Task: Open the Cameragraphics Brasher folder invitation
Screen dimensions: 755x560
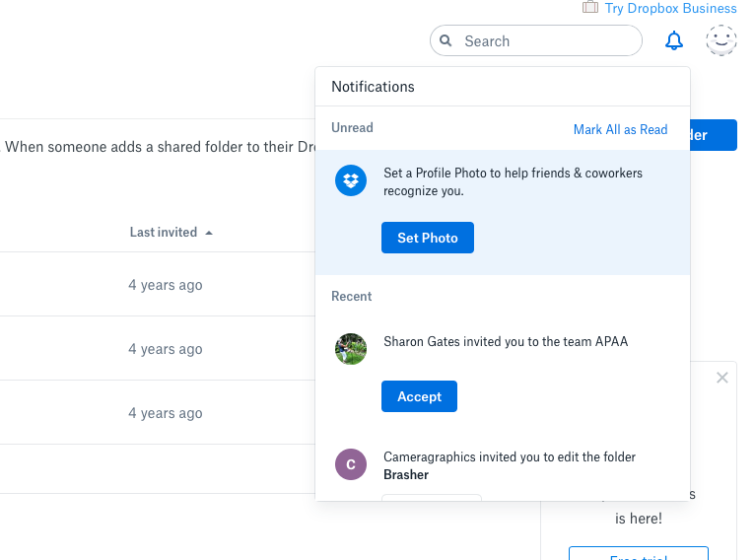Action: pos(509,465)
